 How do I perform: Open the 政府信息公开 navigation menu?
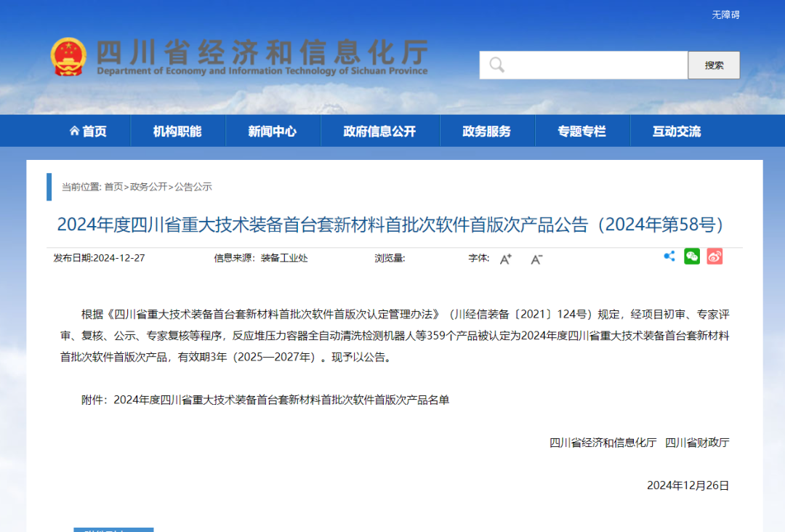pyautogui.click(x=380, y=130)
